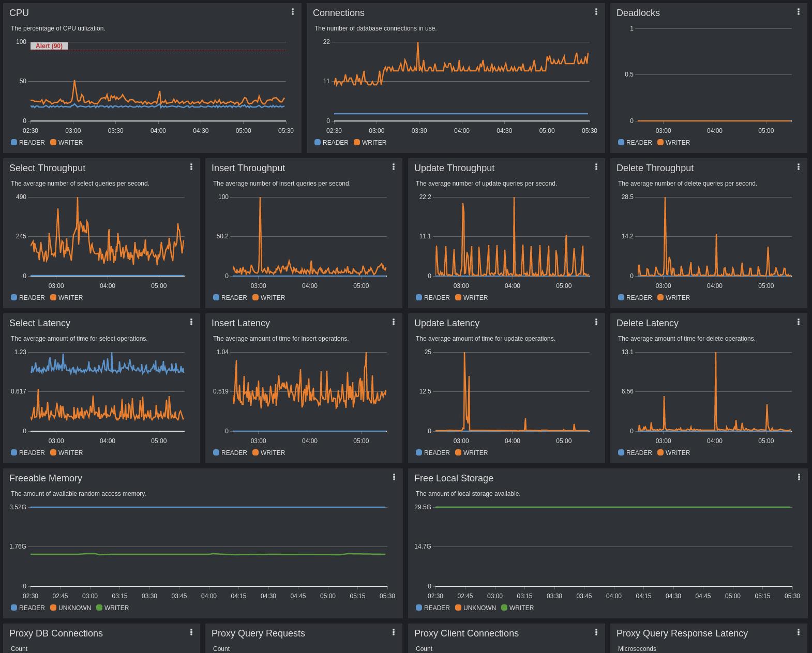Click the CPU widget title
The height and width of the screenshot is (653, 812).
pyautogui.click(x=19, y=13)
